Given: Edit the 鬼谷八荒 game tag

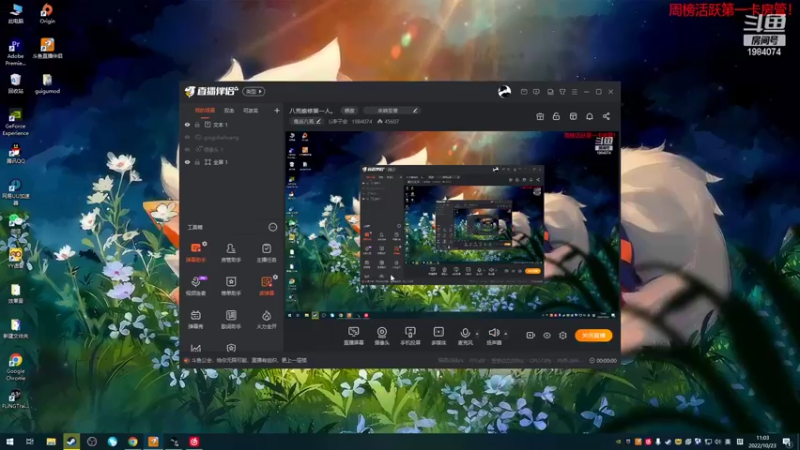Looking at the screenshot, I should coord(307,121).
